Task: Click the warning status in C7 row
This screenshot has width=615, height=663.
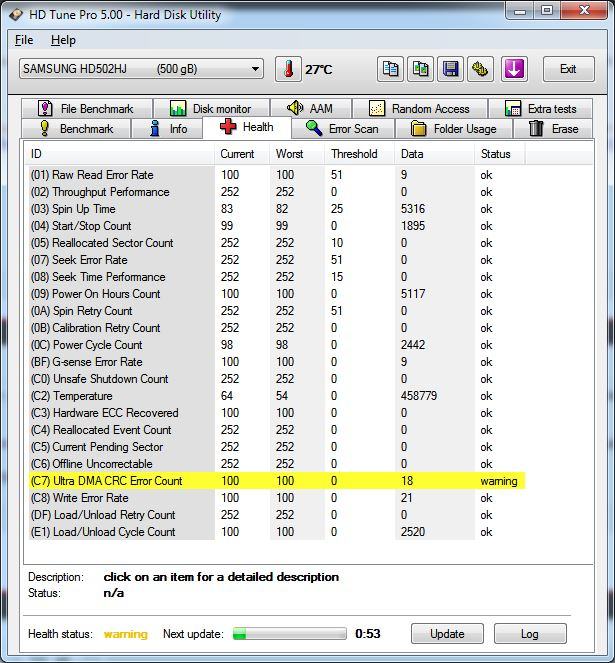Action: pyautogui.click(x=499, y=481)
